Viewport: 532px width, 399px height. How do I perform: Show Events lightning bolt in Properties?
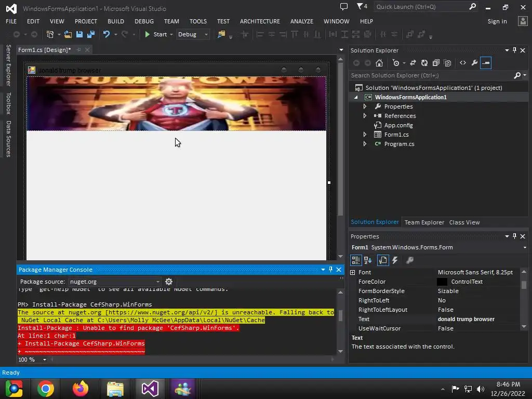395,260
